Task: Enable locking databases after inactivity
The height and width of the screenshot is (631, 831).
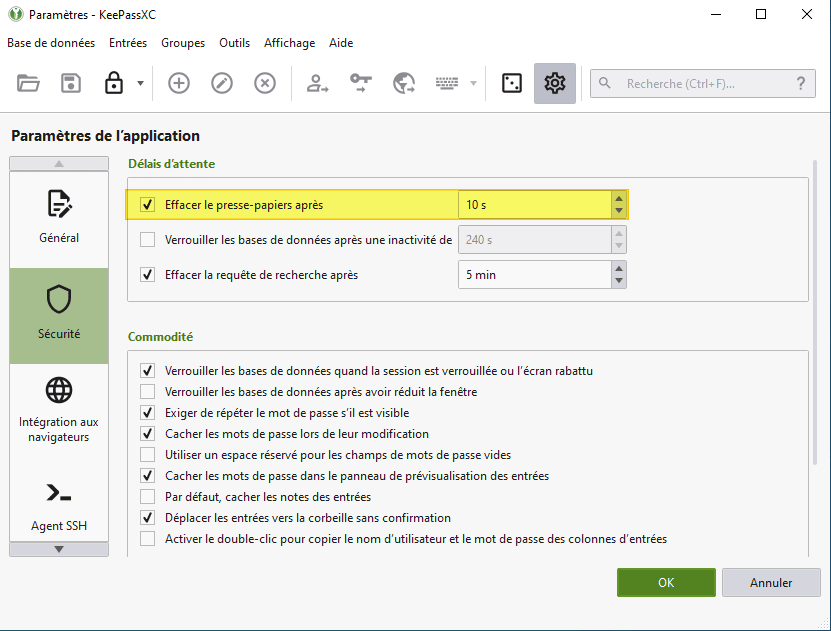Action: [147, 239]
